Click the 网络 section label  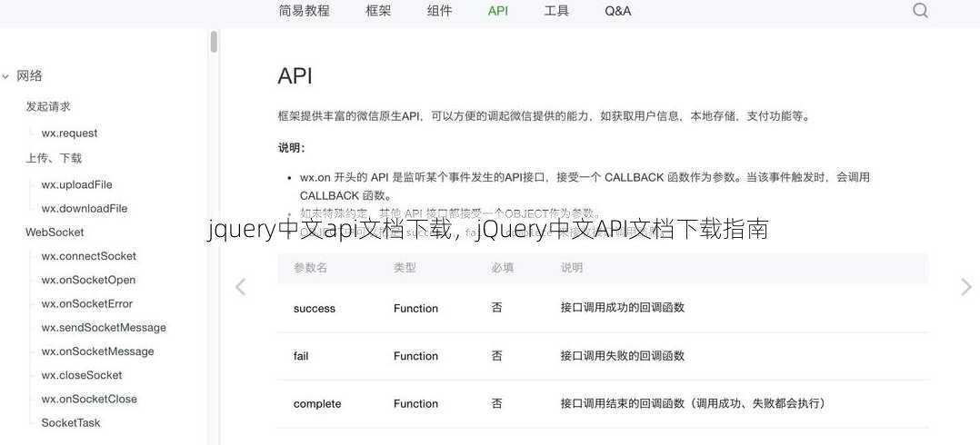(x=29, y=76)
